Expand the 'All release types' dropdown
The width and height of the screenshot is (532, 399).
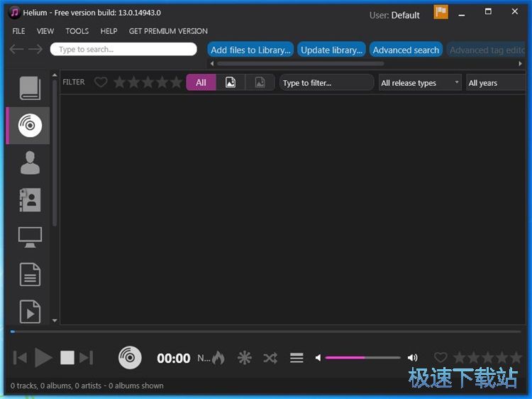[x=420, y=83]
